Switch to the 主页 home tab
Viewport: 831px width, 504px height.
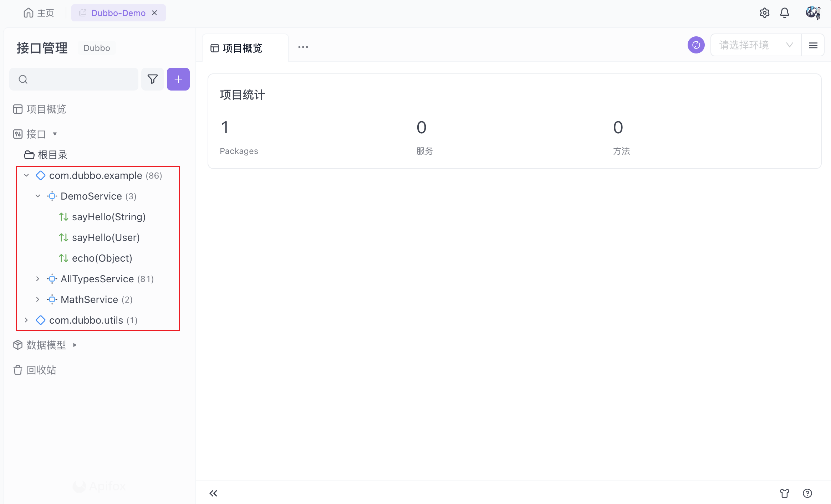point(39,13)
